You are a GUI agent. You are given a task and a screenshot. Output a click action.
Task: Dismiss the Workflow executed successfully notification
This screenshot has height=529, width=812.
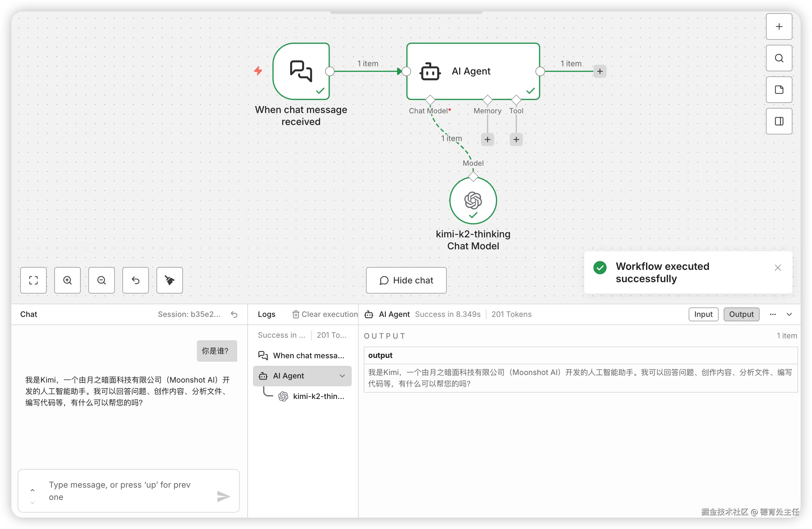click(778, 268)
